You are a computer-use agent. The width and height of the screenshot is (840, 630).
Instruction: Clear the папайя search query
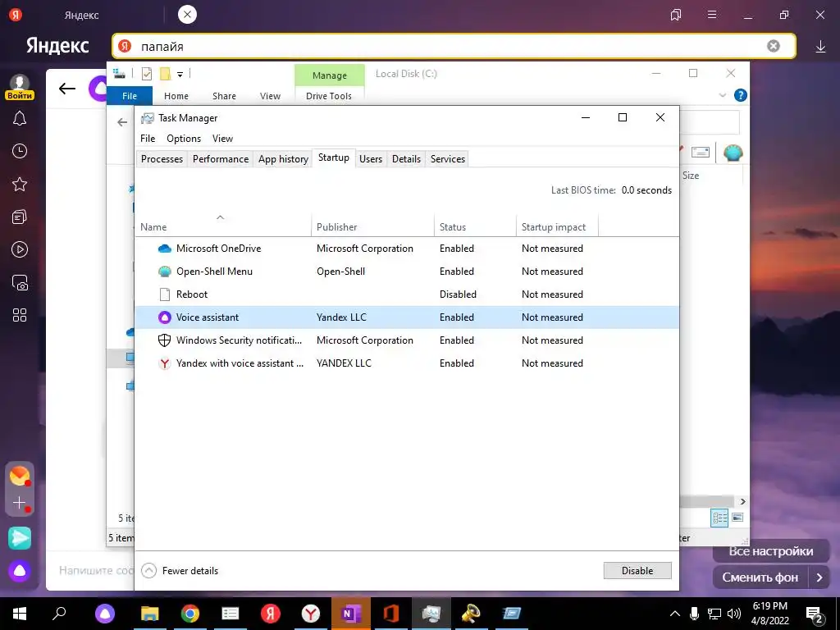tap(773, 46)
